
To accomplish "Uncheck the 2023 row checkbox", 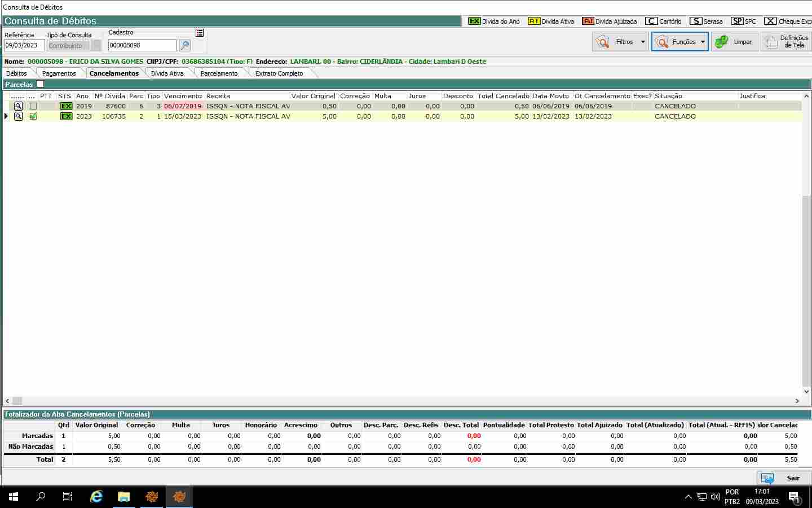I will [33, 116].
